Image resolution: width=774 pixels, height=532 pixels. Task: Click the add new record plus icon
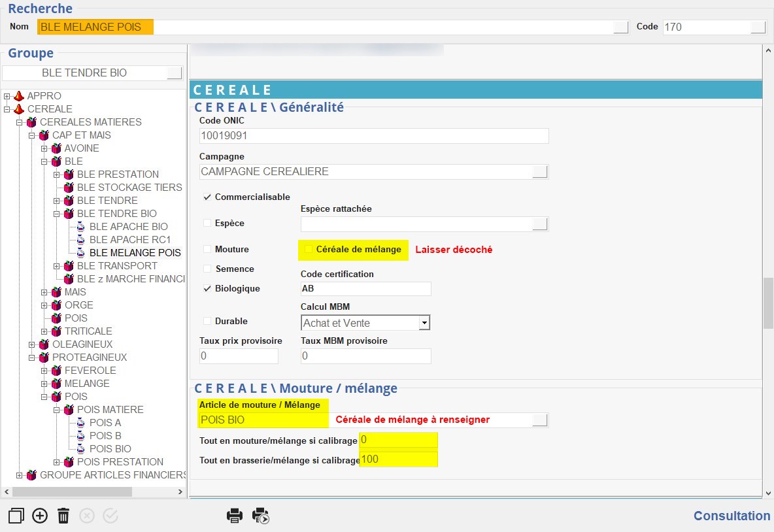[x=40, y=516]
